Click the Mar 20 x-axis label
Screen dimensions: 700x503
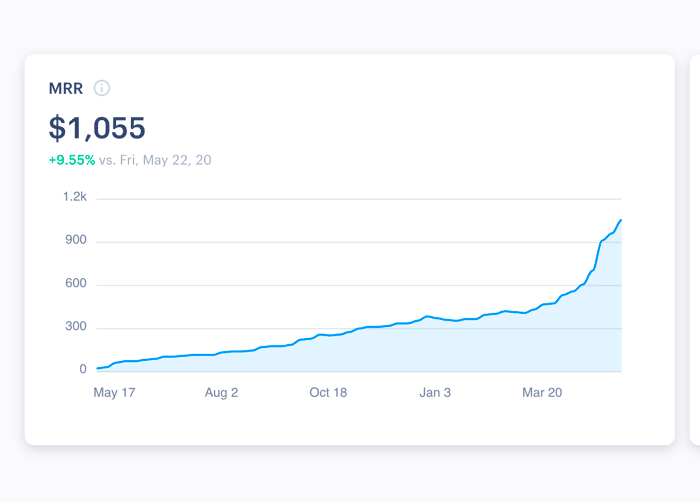(x=542, y=393)
